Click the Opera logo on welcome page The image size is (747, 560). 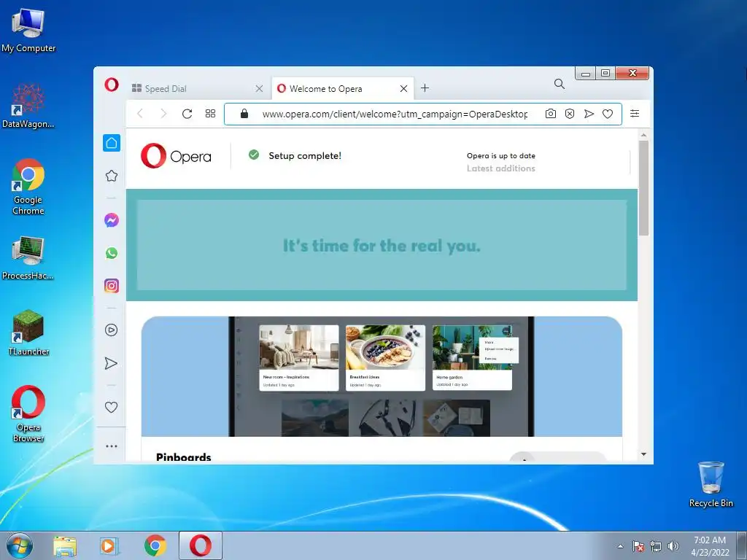click(x=176, y=156)
